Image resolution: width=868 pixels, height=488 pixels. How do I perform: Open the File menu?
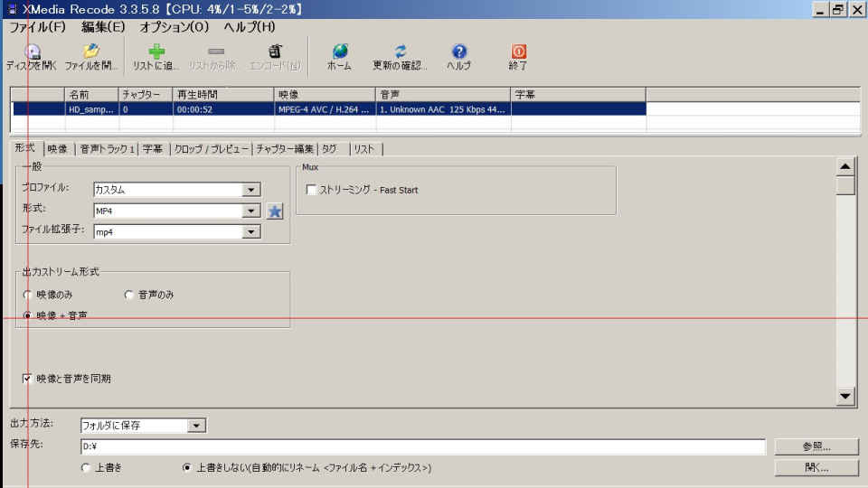click(x=37, y=26)
